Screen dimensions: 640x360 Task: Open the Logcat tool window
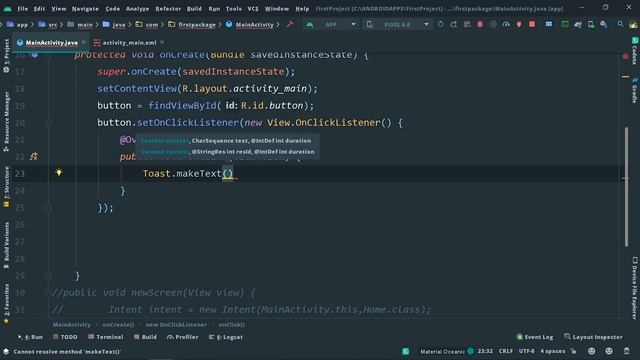pos(226,337)
